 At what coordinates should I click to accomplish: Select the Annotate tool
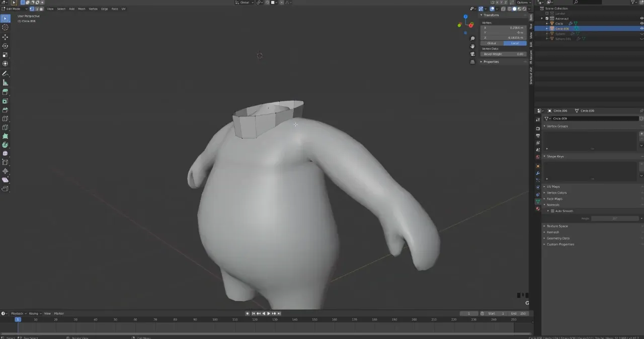click(5, 73)
